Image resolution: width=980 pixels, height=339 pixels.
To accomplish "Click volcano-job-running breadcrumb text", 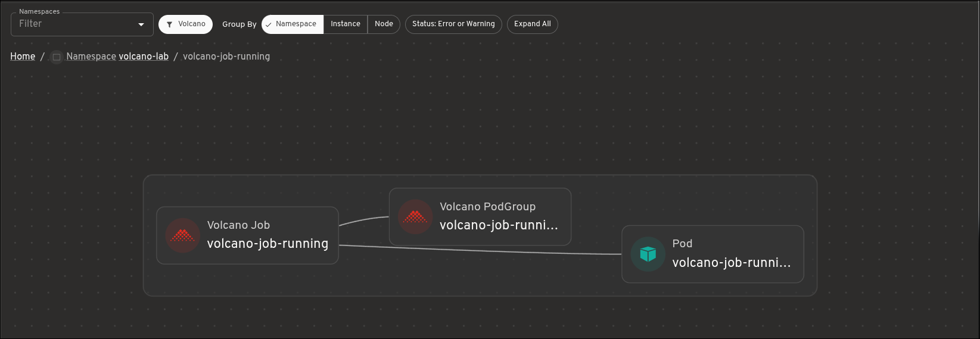I will (x=226, y=57).
